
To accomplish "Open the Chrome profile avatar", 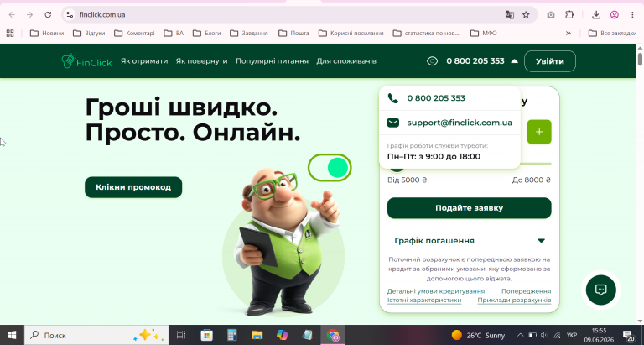I will pos(615,15).
